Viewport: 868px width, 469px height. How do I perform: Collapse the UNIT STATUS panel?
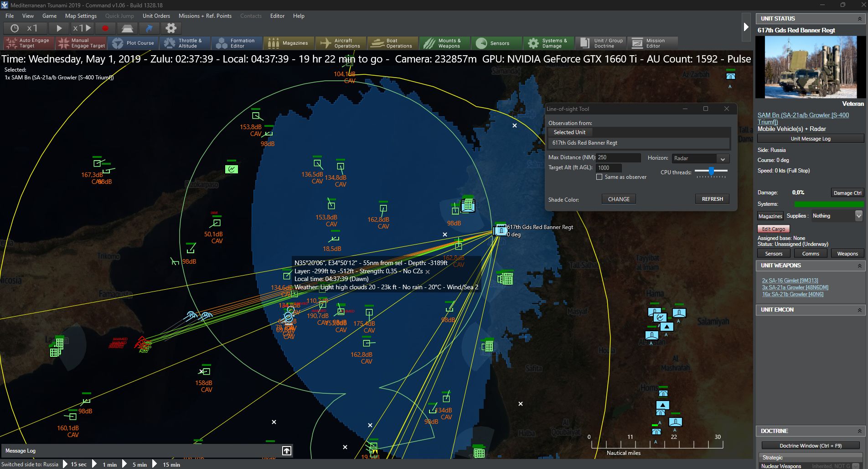point(860,19)
